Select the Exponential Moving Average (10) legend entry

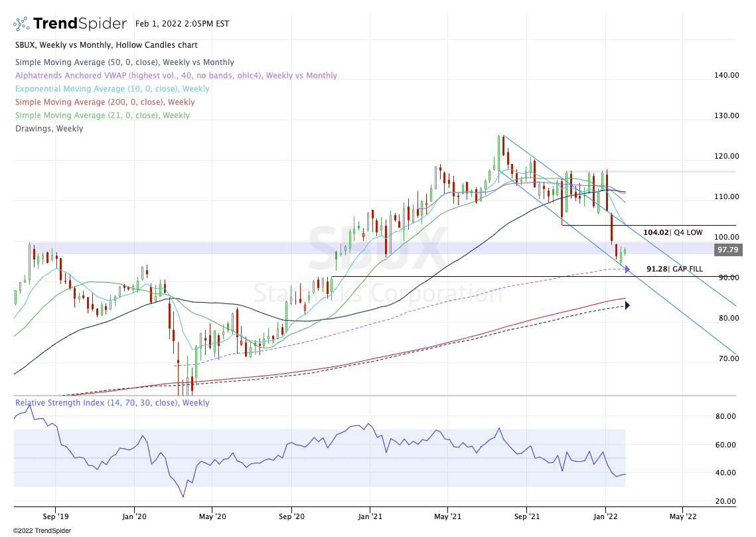[x=112, y=89]
